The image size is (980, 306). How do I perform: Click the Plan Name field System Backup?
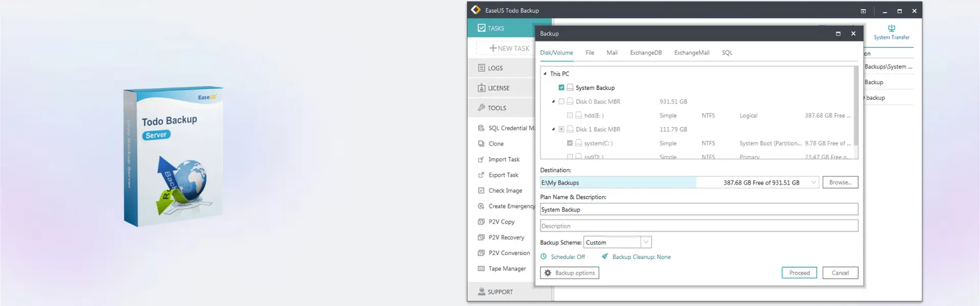pyautogui.click(x=699, y=210)
